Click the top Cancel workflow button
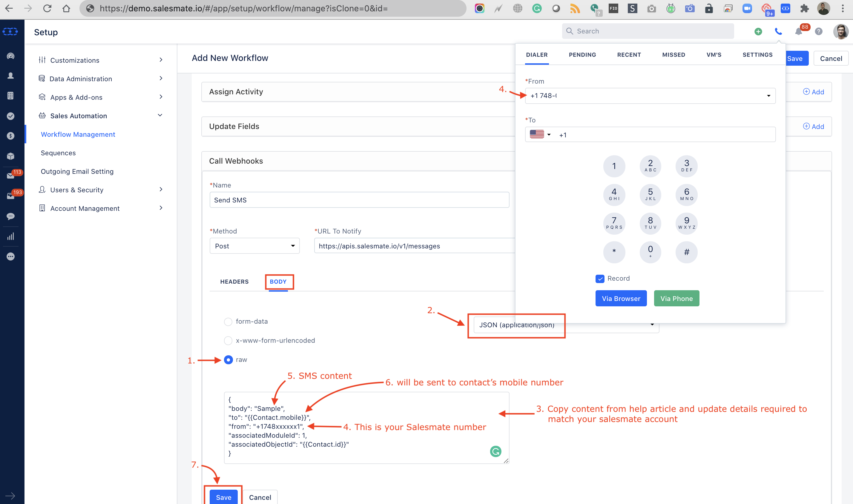853x504 pixels. (831, 59)
